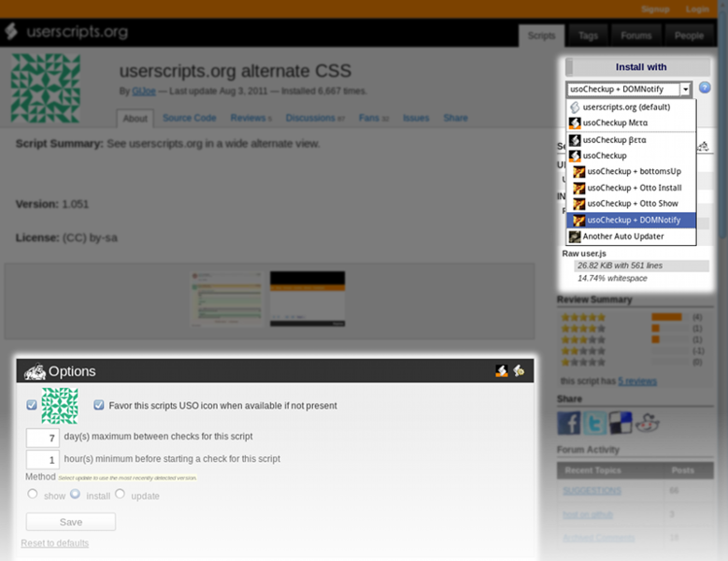The image size is (728, 561).
Task: Open the first screenshot thumbnail
Action: point(227,299)
